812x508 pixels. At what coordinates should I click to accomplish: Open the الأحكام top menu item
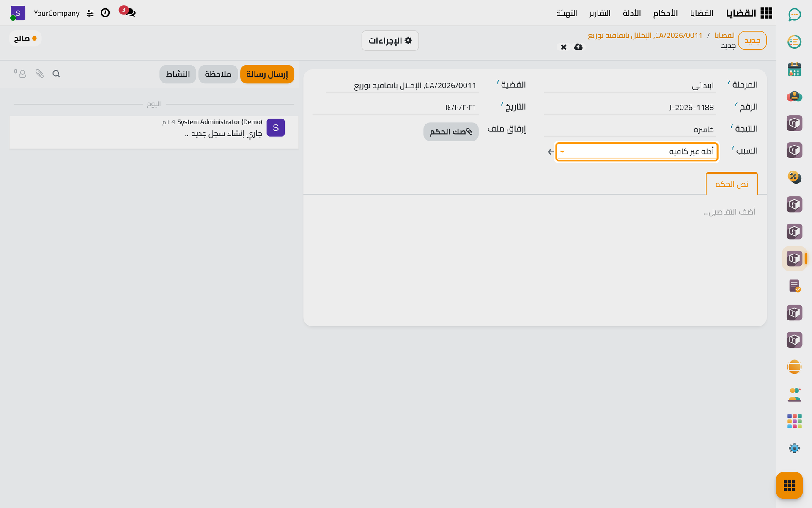(665, 13)
